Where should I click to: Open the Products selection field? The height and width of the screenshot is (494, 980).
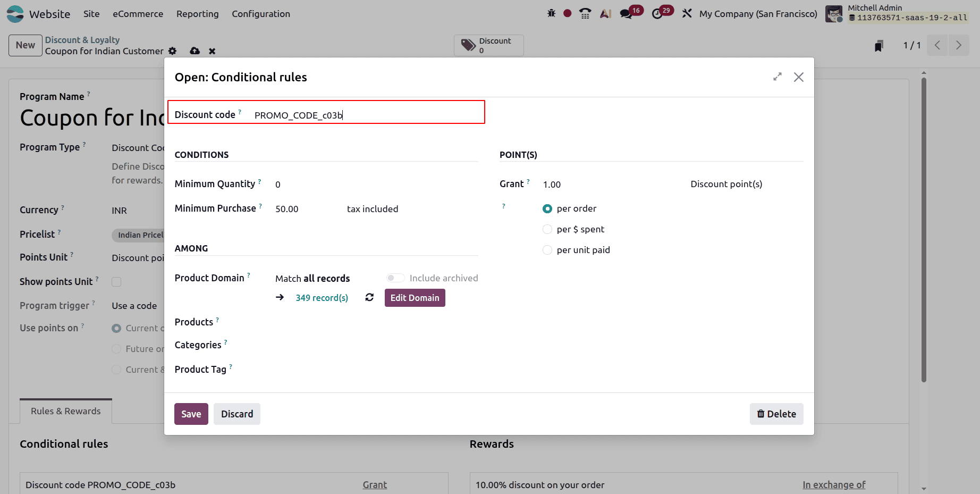click(x=376, y=322)
